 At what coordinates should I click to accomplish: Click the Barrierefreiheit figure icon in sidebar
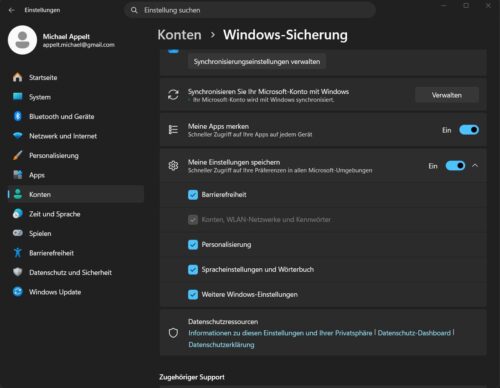point(18,253)
